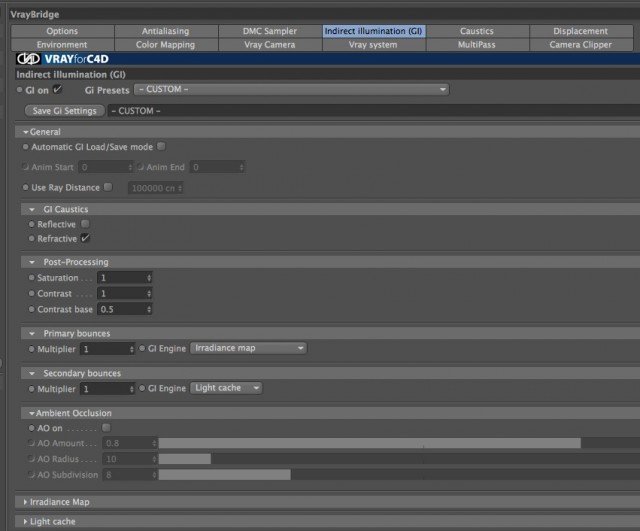Image resolution: width=640 pixels, height=531 pixels.
Task: Click the Contrast base stepper arrows
Action: click(149, 309)
